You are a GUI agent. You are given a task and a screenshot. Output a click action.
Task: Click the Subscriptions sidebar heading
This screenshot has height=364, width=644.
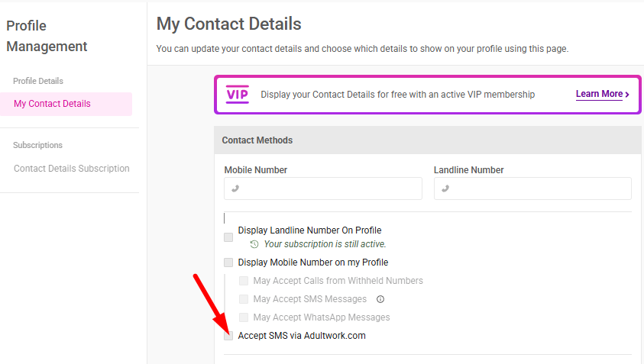click(38, 145)
